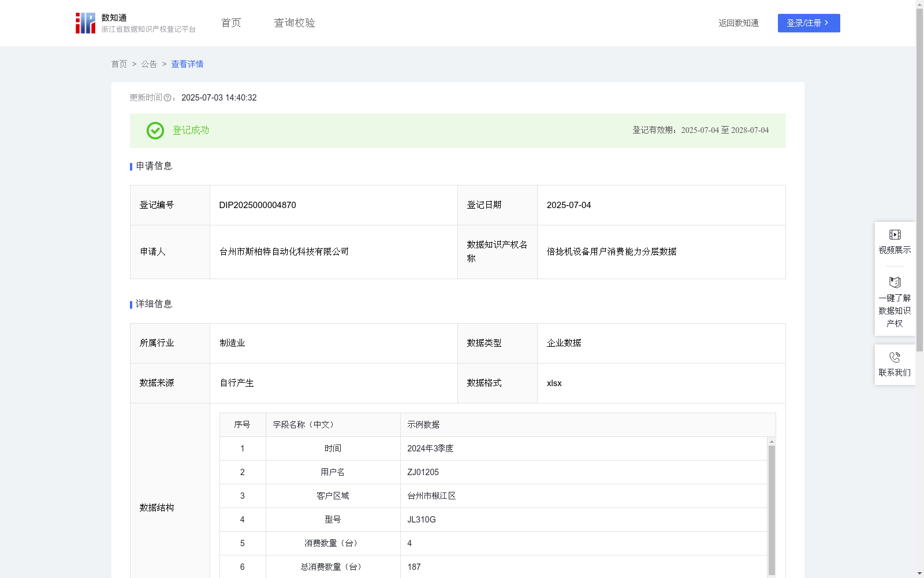Click the table scrollbar up arrow
924x578 pixels.
point(772,442)
